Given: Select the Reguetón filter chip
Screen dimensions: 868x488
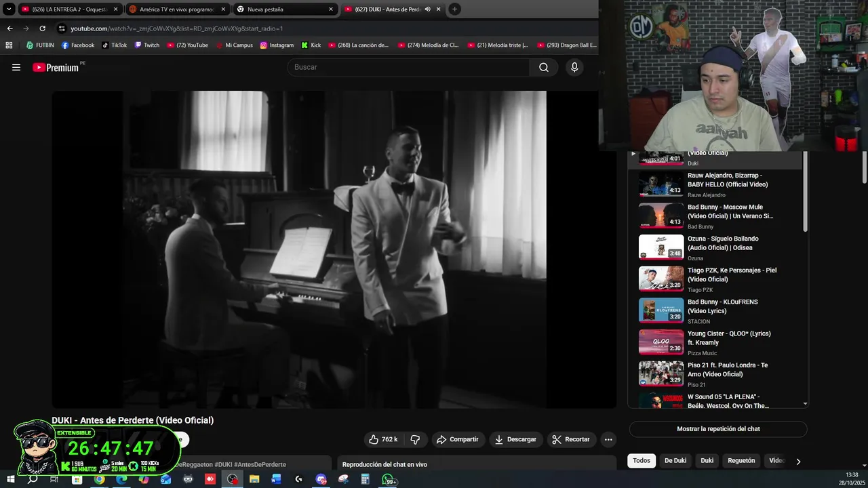Looking at the screenshot, I should (741, 461).
